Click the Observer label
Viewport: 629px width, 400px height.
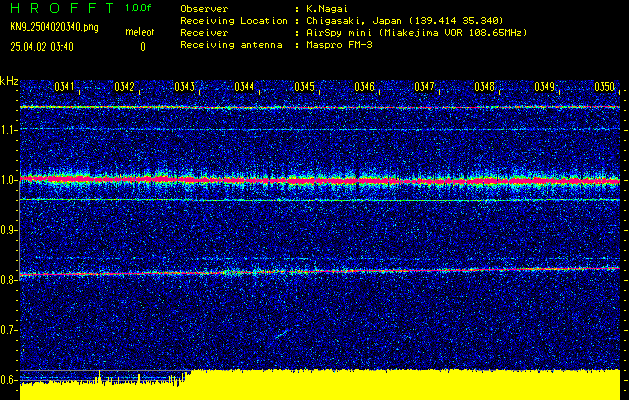204,8
